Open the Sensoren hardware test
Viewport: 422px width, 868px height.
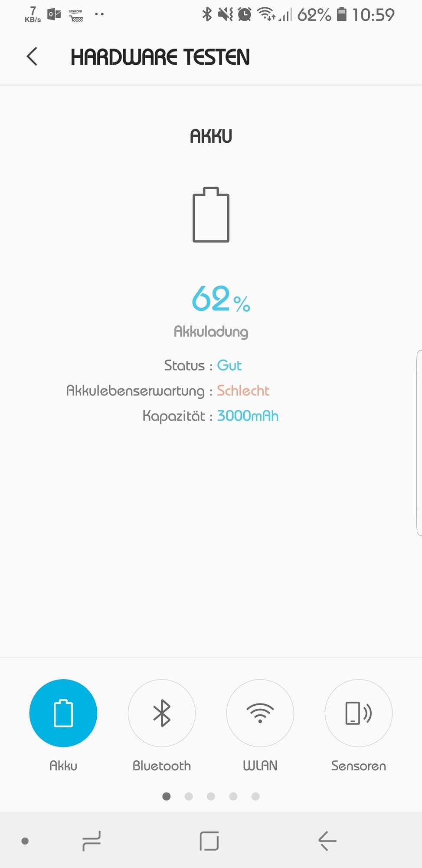tap(359, 713)
